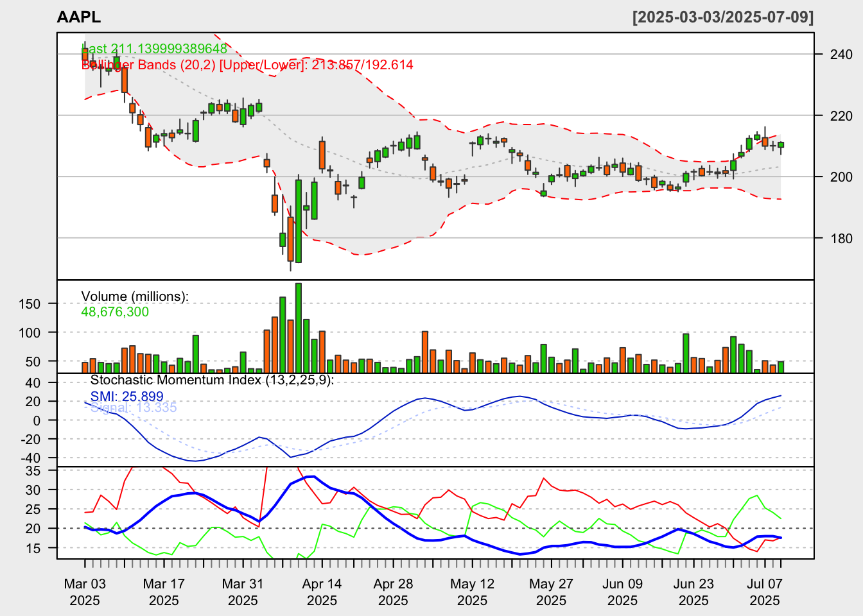Click the Last 211.139999389648 price label

(154, 49)
